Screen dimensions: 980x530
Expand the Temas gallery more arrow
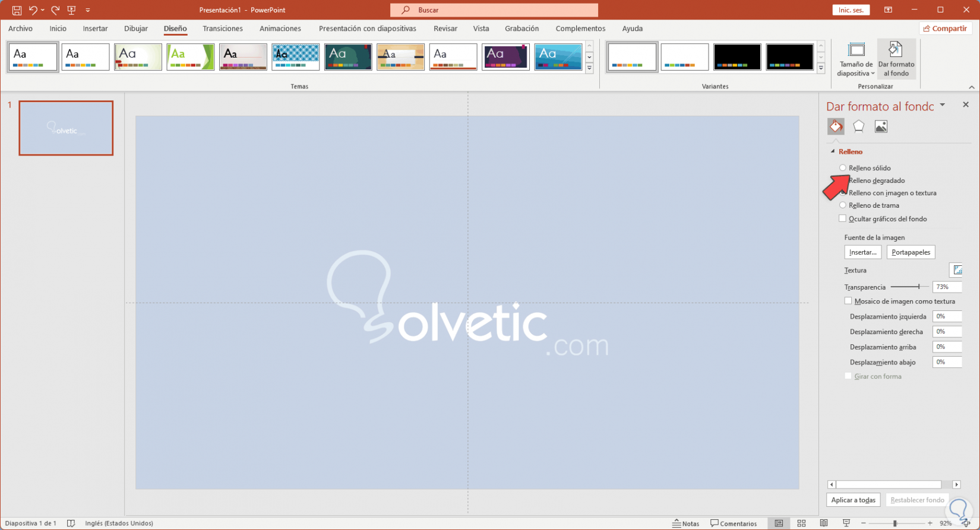pyautogui.click(x=589, y=68)
